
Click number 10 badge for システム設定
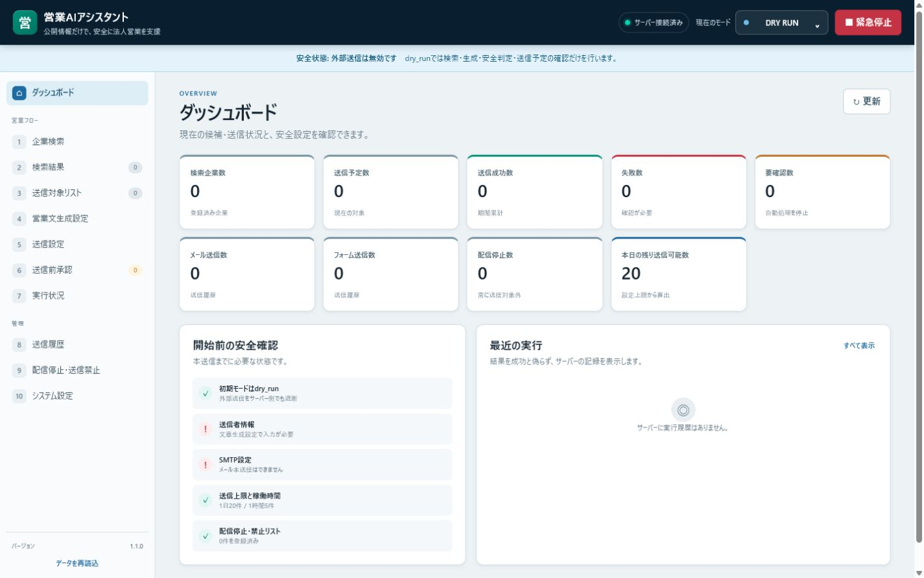pyautogui.click(x=19, y=396)
